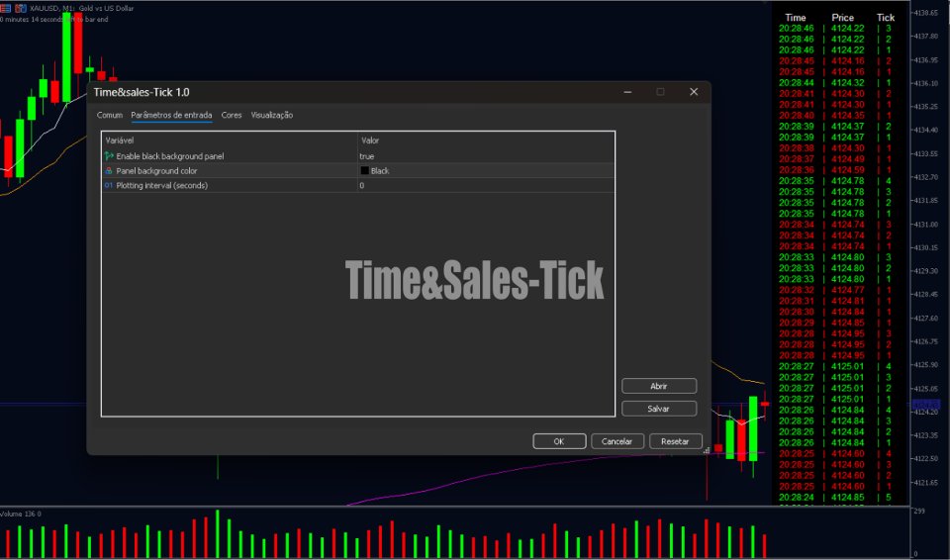Select the Parâmetros de entrada tab
950x560 pixels.
[x=171, y=115]
